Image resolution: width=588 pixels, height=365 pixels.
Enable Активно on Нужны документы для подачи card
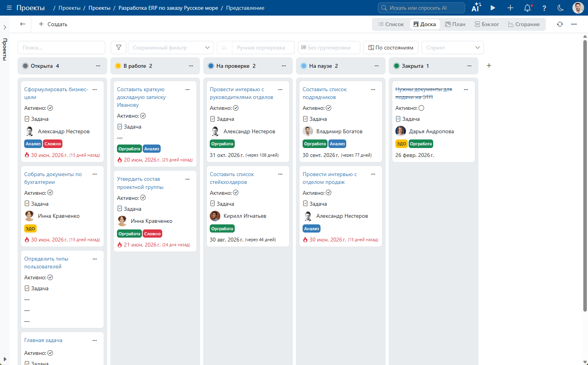pyautogui.click(x=422, y=108)
